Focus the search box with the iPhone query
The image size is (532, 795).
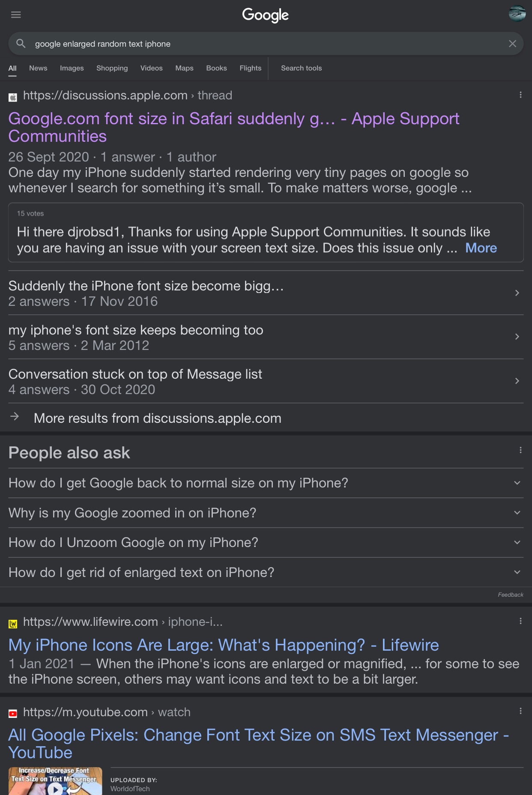click(266, 43)
